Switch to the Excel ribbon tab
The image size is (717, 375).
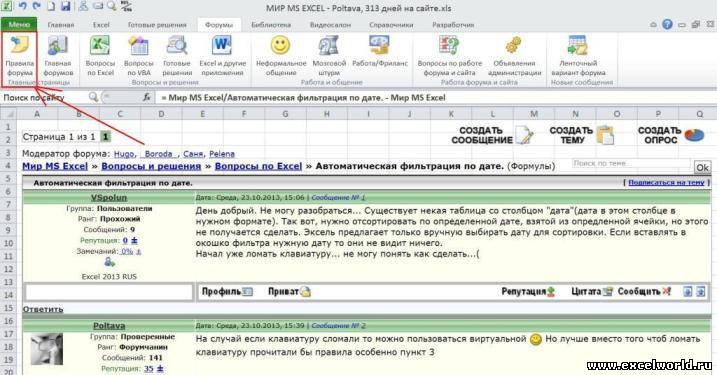[x=101, y=25]
